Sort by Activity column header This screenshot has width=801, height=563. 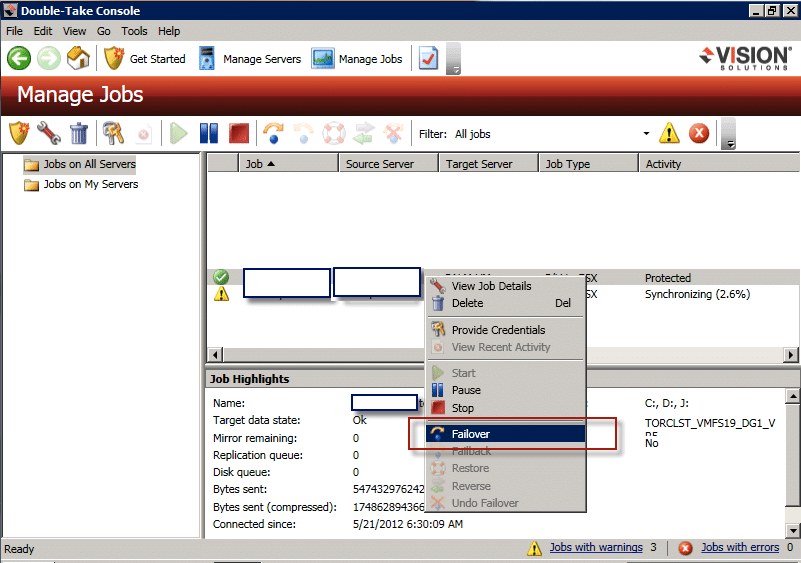coord(719,163)
